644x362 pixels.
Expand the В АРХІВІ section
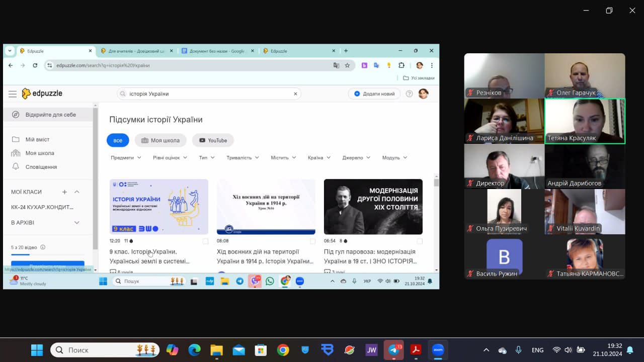77,223
